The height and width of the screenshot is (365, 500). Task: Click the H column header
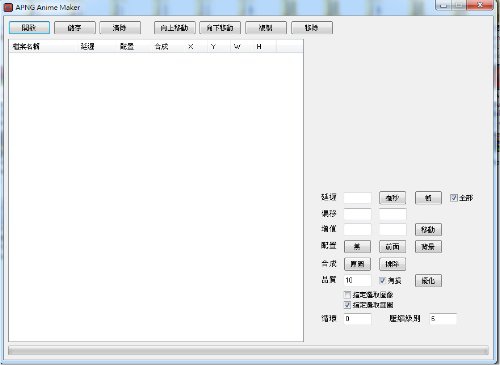click(x=264, y=47)
